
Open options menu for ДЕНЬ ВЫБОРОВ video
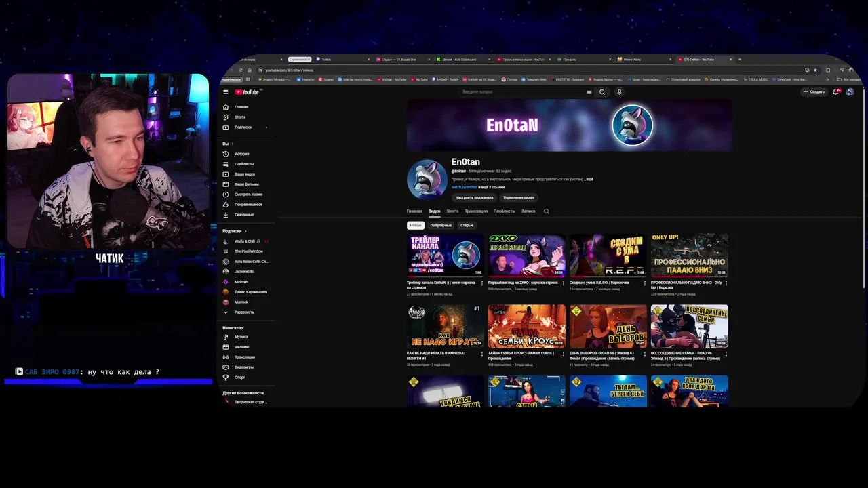[x=645, y=354]
